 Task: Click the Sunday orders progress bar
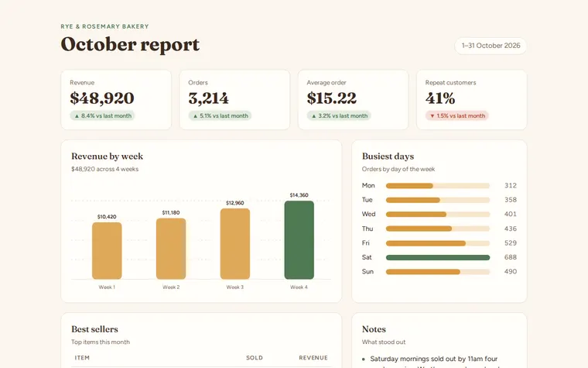[x=438, y=272]
